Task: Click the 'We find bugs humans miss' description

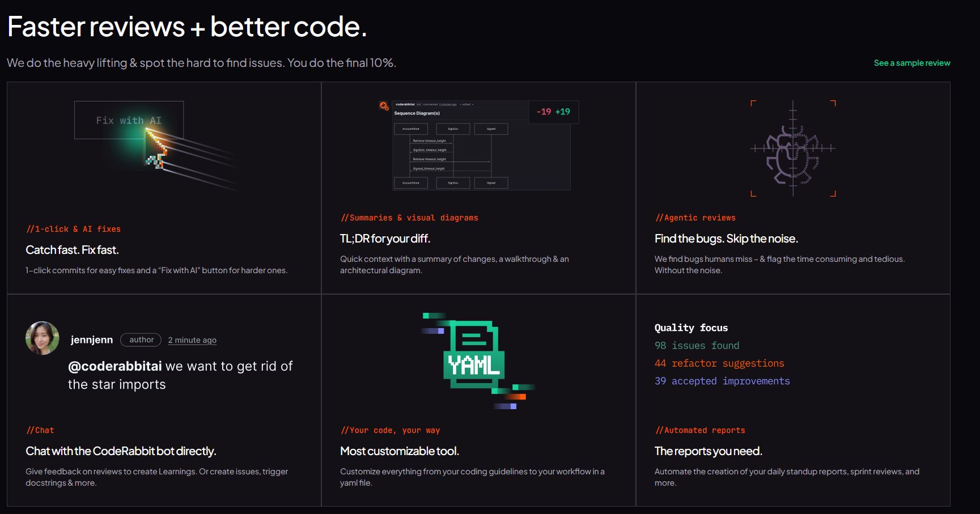Action: coord(779,265)
